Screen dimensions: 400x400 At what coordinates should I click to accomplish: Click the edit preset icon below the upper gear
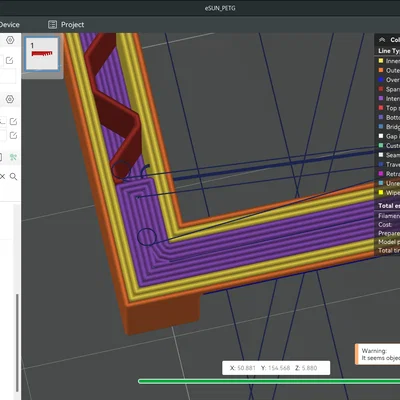coord(9,60)
